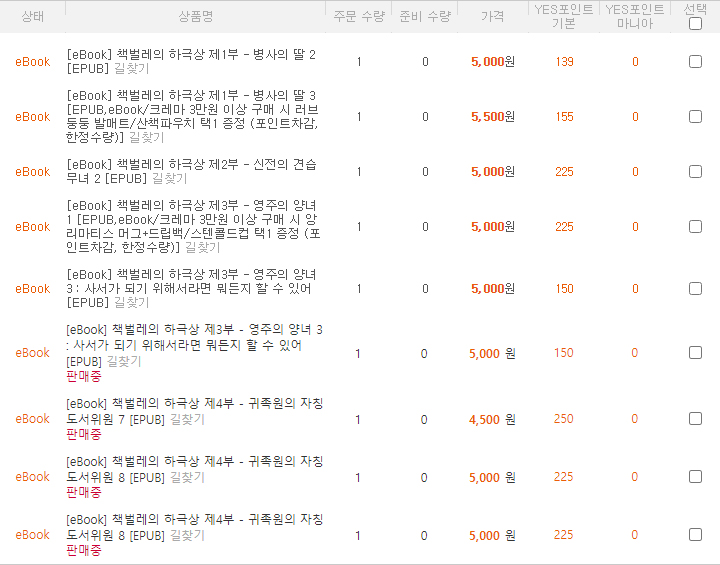Click the 상태 column header
720x565 pixels.
coord(33,17)
